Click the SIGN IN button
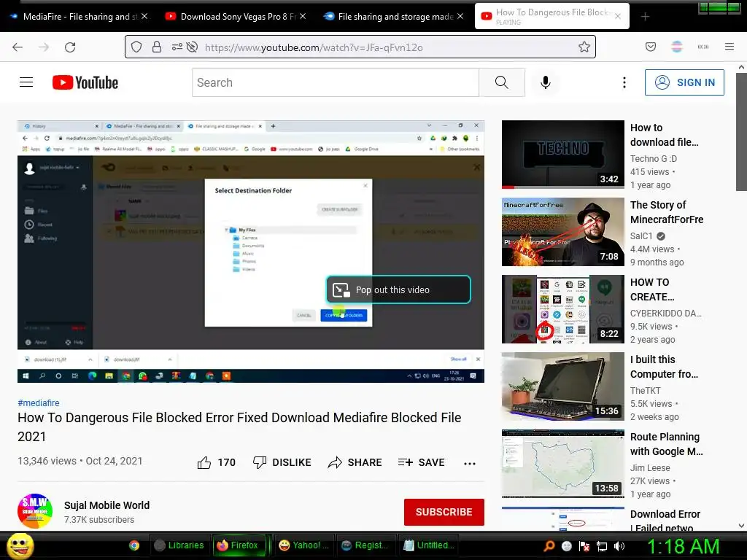 point(684,82)
